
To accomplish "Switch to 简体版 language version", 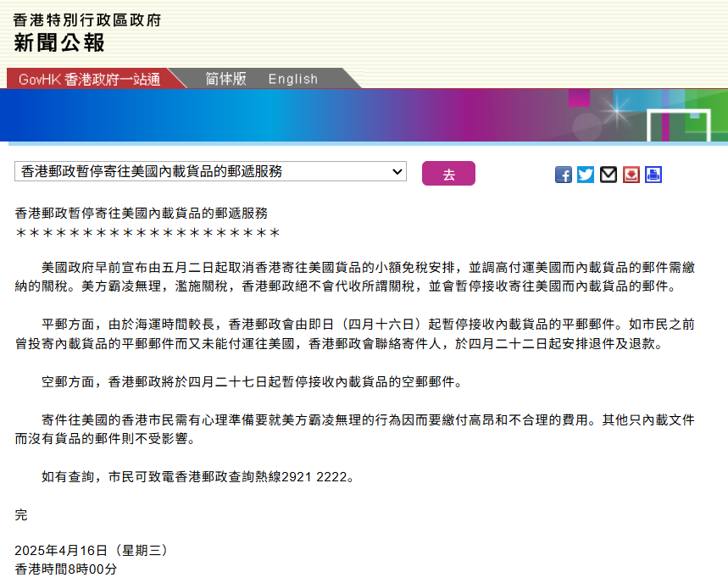I will [225, 79].
